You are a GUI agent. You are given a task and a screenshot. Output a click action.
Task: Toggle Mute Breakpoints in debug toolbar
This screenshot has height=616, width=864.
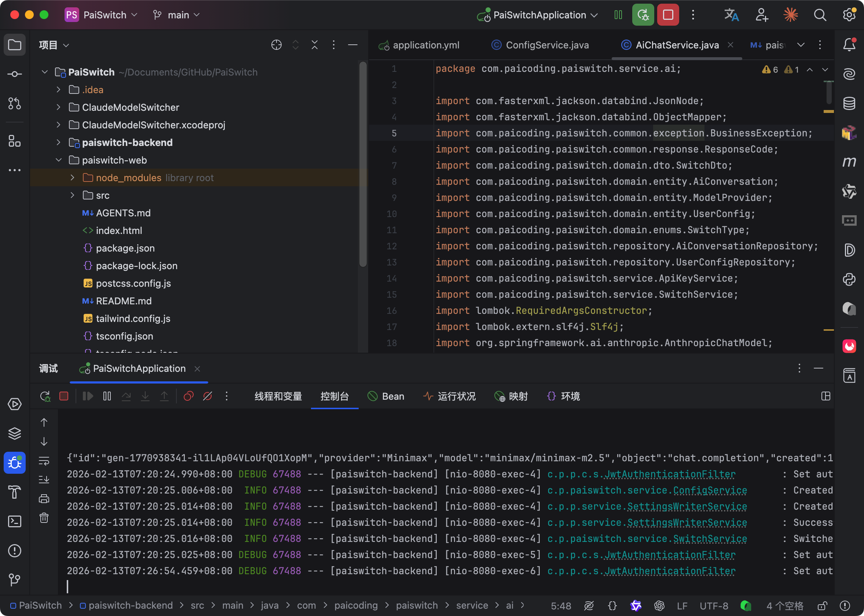[208, 396]
